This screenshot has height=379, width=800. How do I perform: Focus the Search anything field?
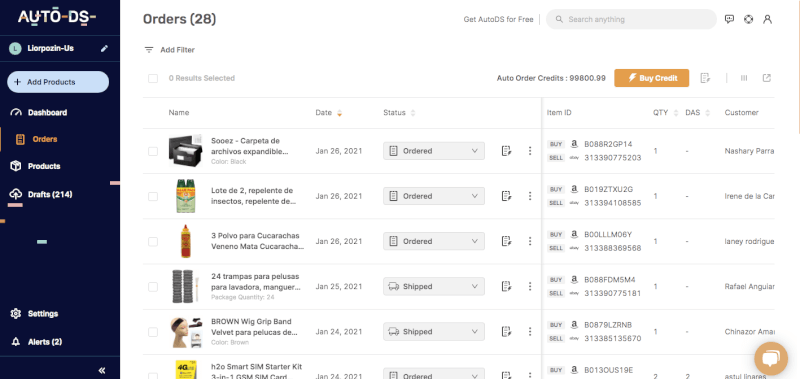(x=631, y=19)
